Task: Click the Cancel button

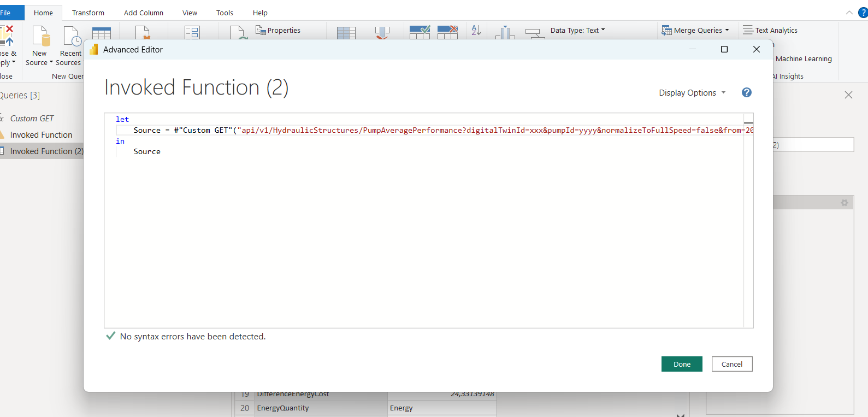Action: pos(732,364)
